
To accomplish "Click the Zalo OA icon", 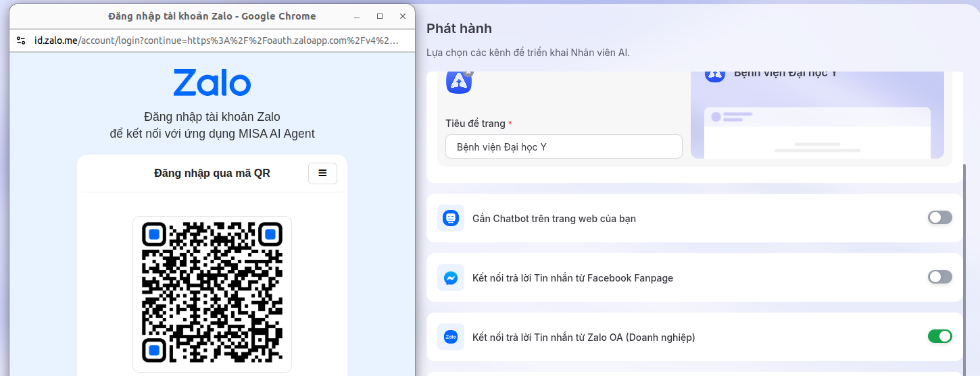I will coord(451,337).
